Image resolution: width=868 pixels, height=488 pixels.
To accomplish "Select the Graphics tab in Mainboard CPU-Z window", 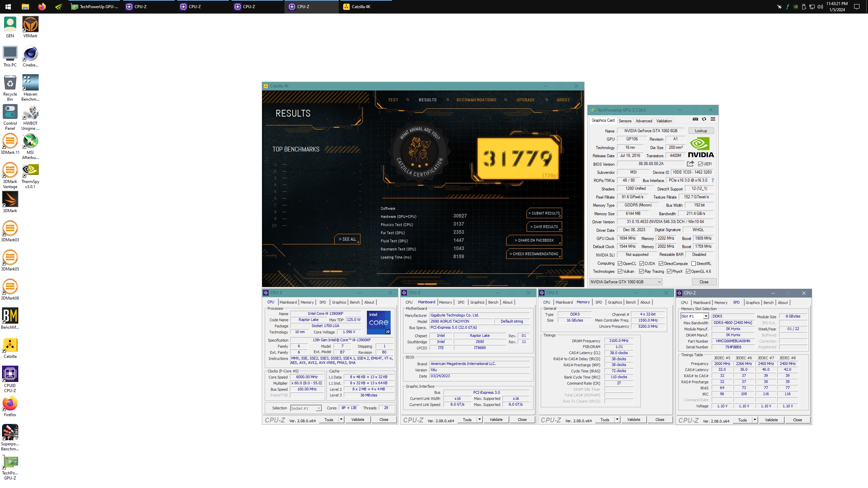I will tap(477, 302).
